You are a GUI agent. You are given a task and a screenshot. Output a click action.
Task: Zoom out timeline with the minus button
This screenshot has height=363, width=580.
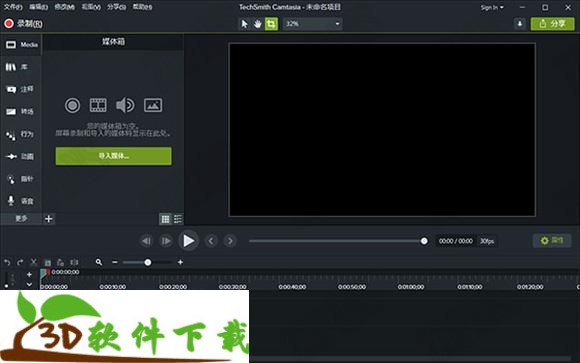click(x=115, y=262)
